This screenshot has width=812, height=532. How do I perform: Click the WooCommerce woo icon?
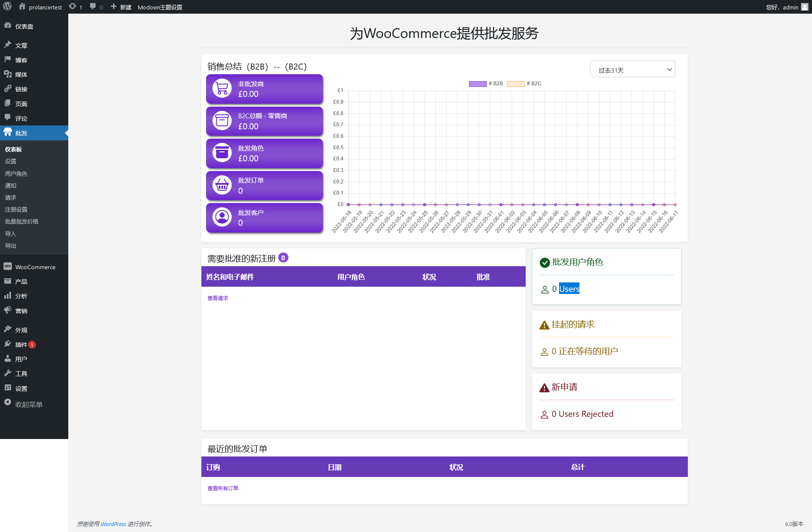pos(8,266)
